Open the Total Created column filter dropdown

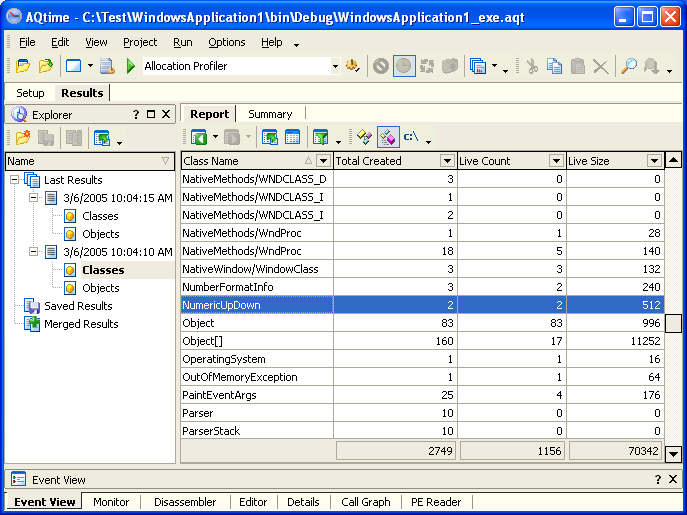447,161
